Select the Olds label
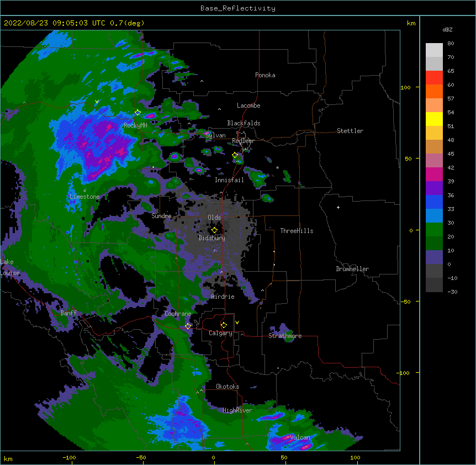 214,218
